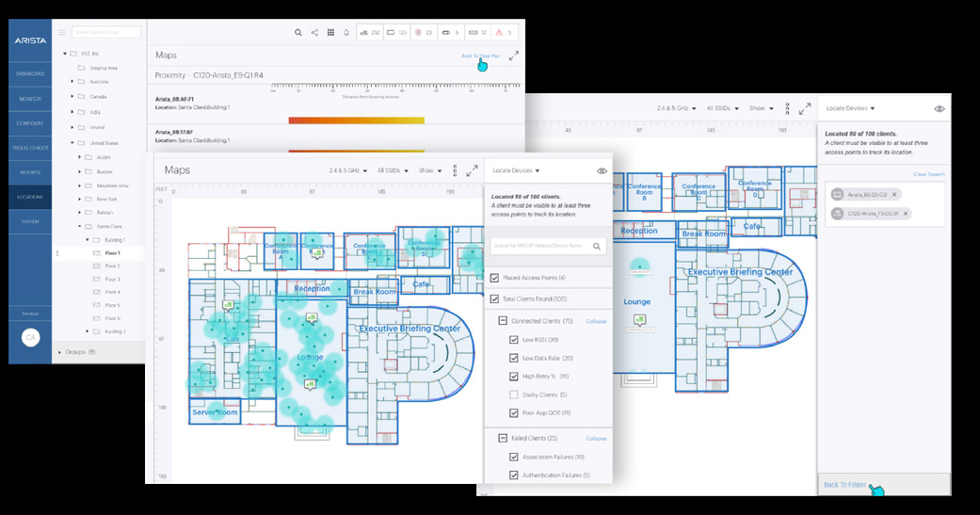Viewport: 980px width, 515px height.
Task: Open the Reports section in sidebar
Action: click(x=30, y=172)
